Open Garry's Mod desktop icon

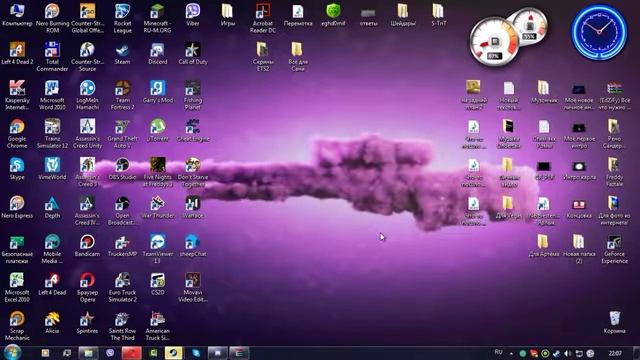click(x=158, y=91)
